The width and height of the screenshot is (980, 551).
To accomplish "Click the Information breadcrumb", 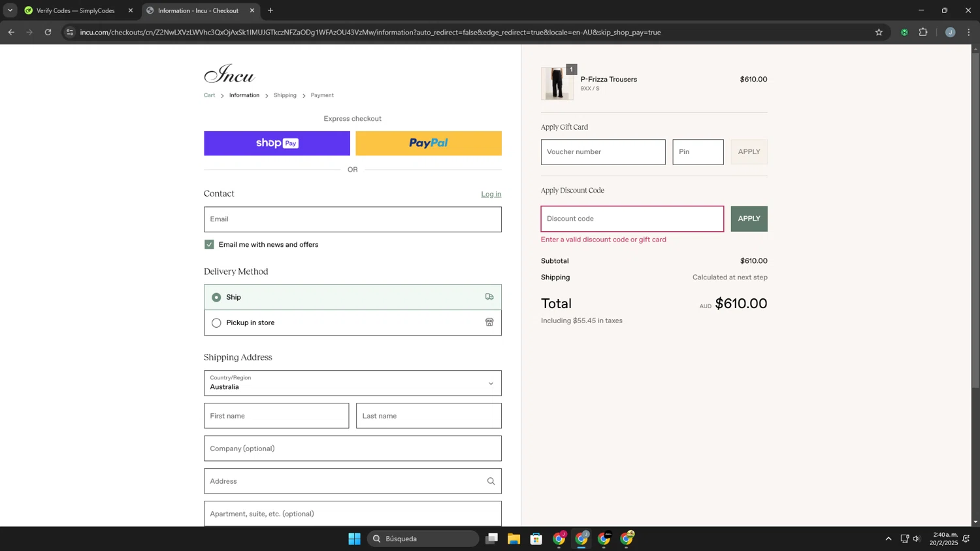I will pyautogui.click(x=244, y=95).
